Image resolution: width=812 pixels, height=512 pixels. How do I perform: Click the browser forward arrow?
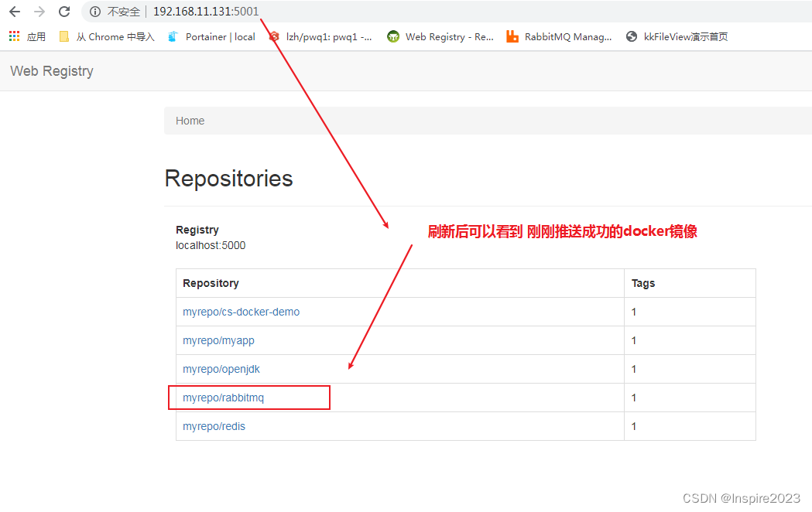click(39, 12)
